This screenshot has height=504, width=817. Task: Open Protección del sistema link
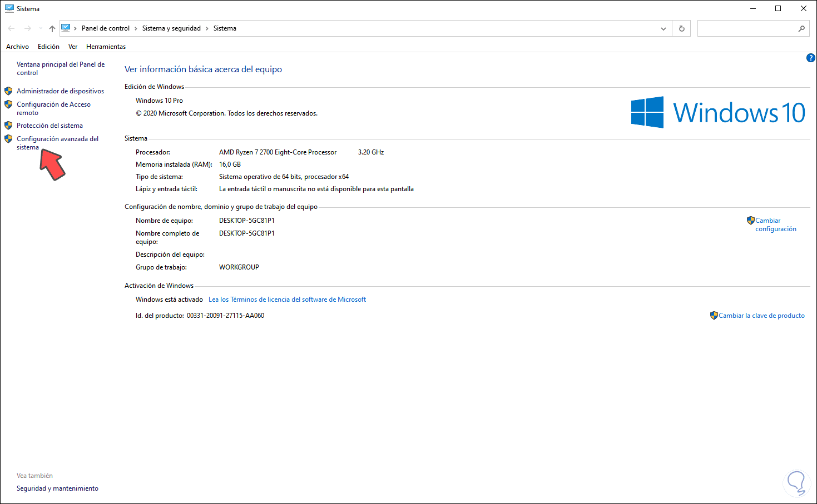49,126
